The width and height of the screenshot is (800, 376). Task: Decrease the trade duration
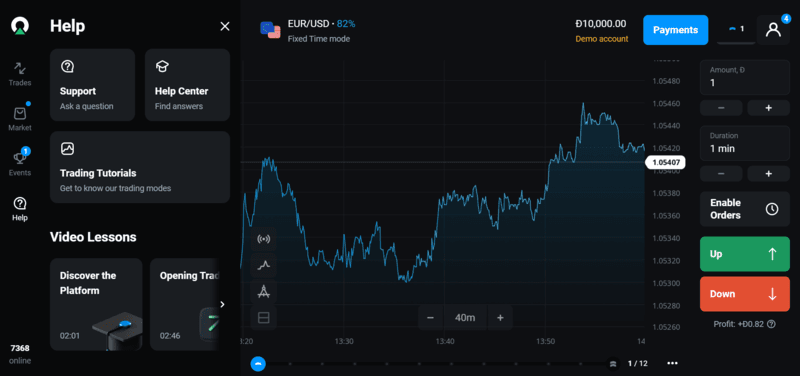point(721,173)
